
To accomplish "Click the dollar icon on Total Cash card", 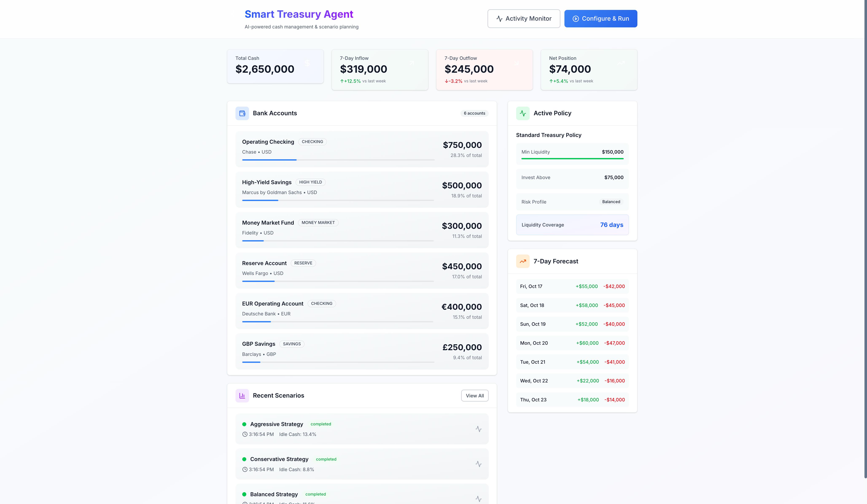I will [307, 63].
